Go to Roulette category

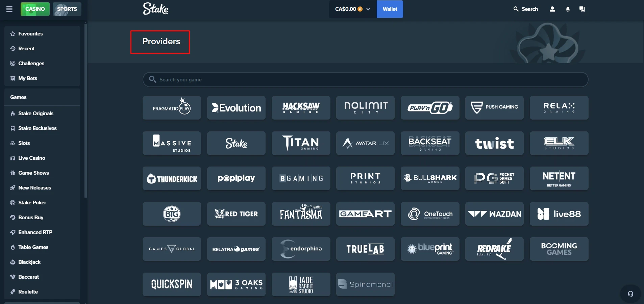point(42,292)
